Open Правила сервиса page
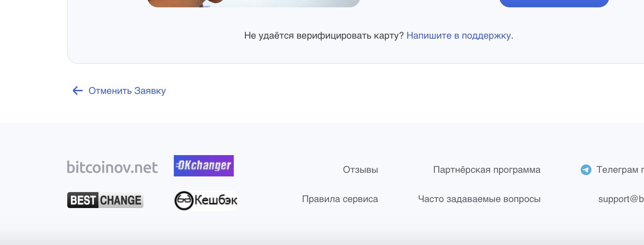The height and width of the screenshot is (245, 644). point(340,199)
